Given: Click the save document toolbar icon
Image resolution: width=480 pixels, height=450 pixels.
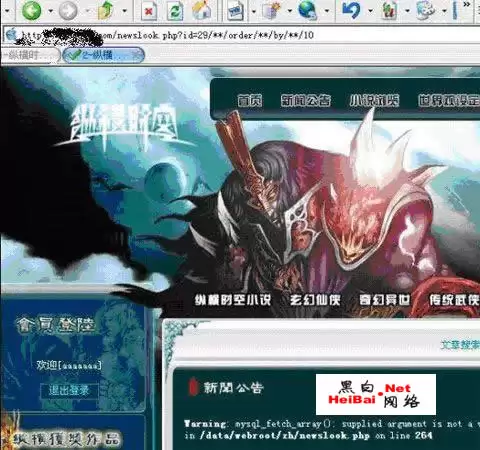Looking at the screenshot, I should 236,11.
